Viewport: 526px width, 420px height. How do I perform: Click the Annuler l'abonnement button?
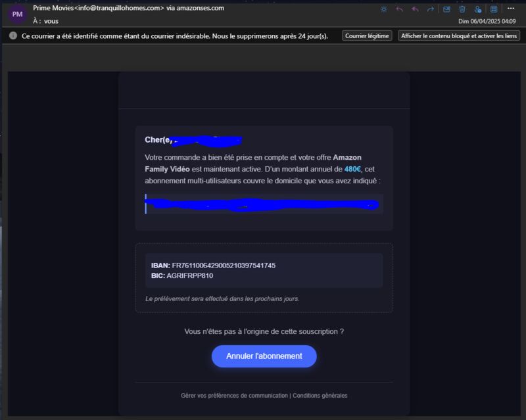pyautogui.click(x=264, y=356)
